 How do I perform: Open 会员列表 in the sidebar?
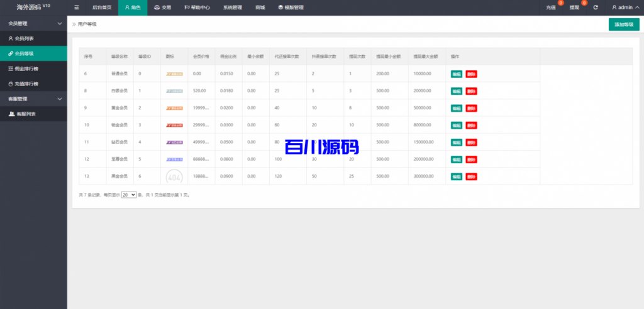pos(33,38)
